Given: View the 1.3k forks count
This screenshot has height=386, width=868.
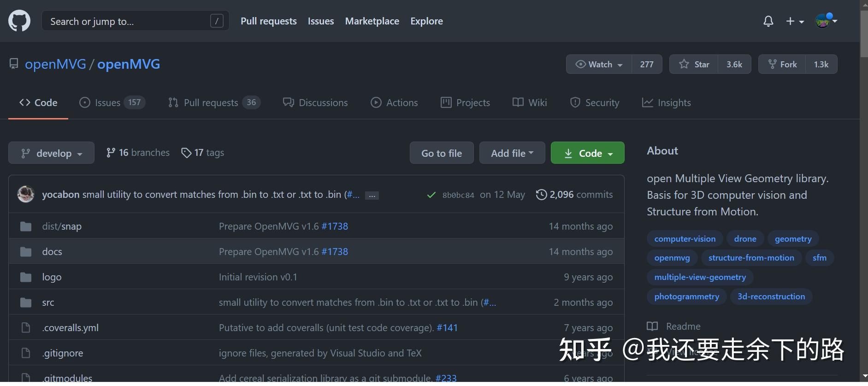Looking at the screenshot, I should (821, 64).
